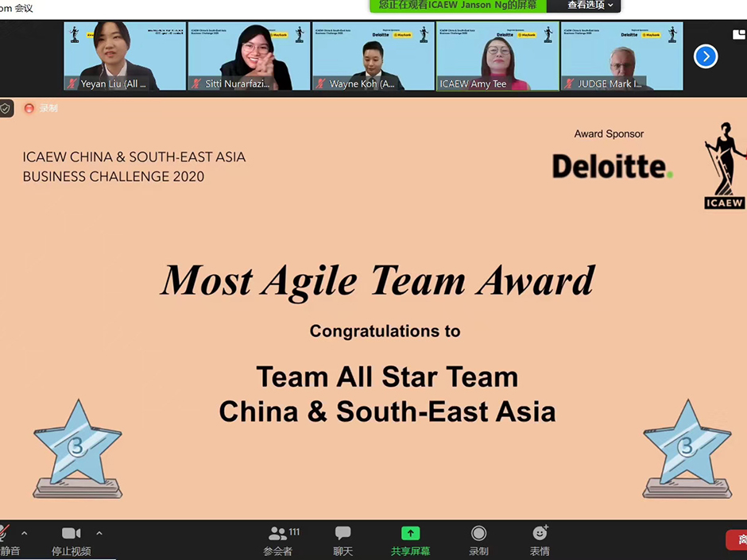This screenshot has height=560, width=747.
Task: Switch gallery layout icon at top right
Action: tap(739, 34)
